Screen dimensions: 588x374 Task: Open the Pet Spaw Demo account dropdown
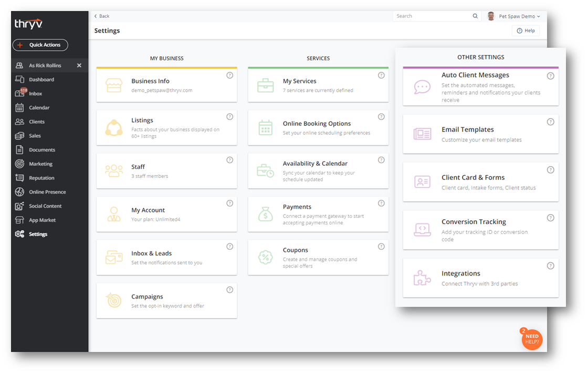pos(519,16)
